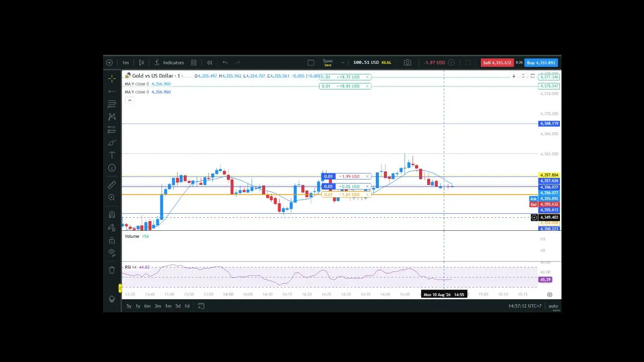Click the 100.51 USD REAL account balance
This screenshot has width=644, height=362.
(x=372, y=63)
